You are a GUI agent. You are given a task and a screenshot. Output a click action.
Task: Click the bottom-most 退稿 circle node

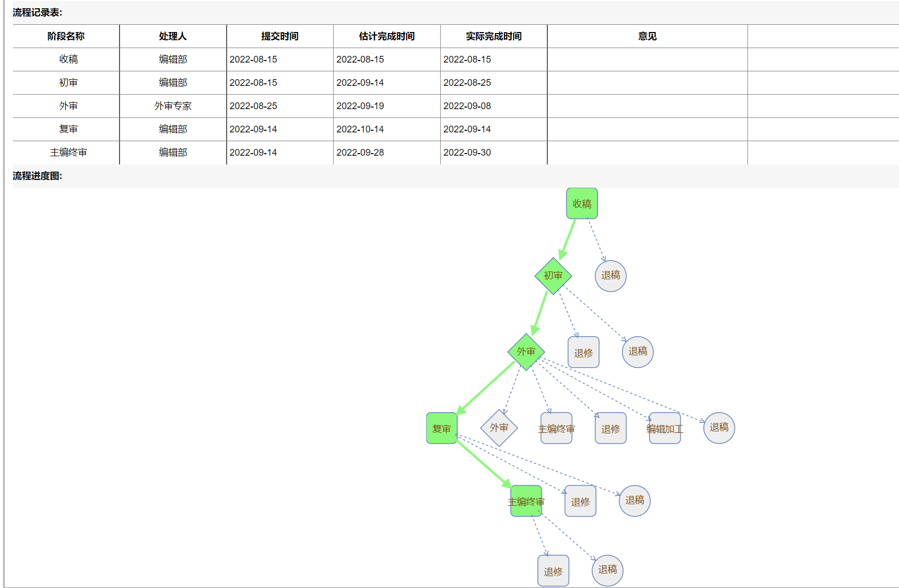[607, 570]
